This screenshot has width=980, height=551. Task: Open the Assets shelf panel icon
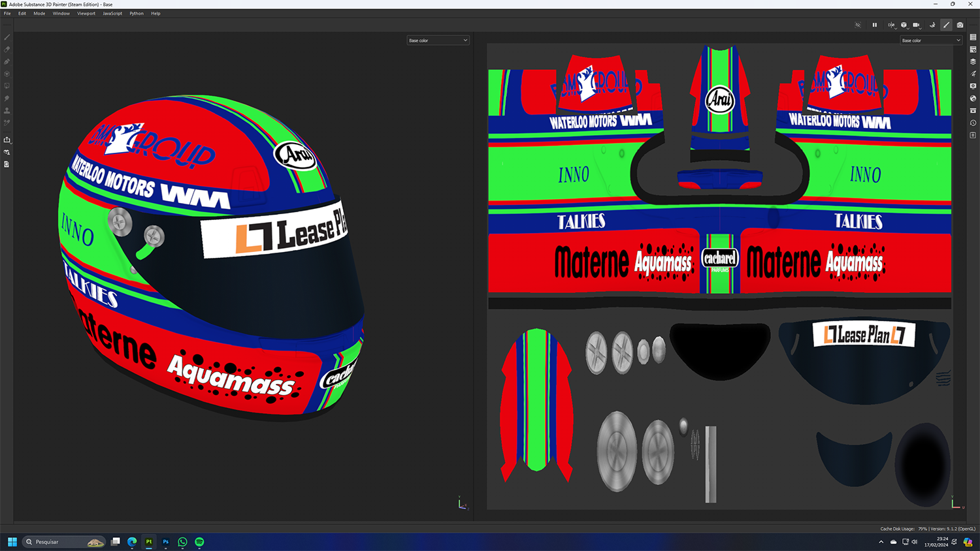(x=973, y=110)
